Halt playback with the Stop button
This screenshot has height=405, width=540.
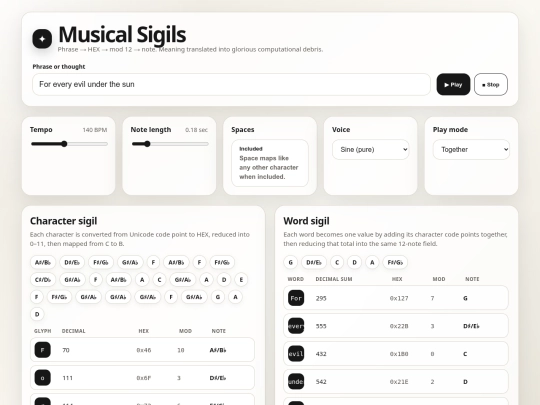(x=491, y=84)
